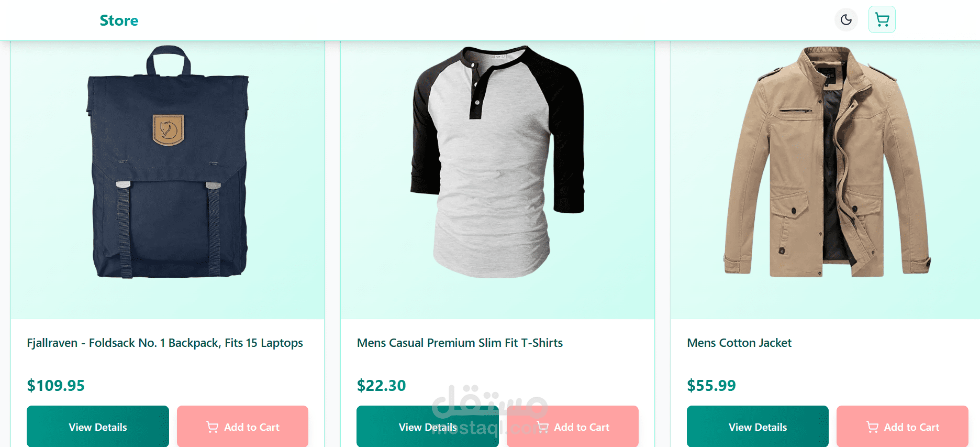View details for the Fjallraven backpack

click(x=98, y=427)
